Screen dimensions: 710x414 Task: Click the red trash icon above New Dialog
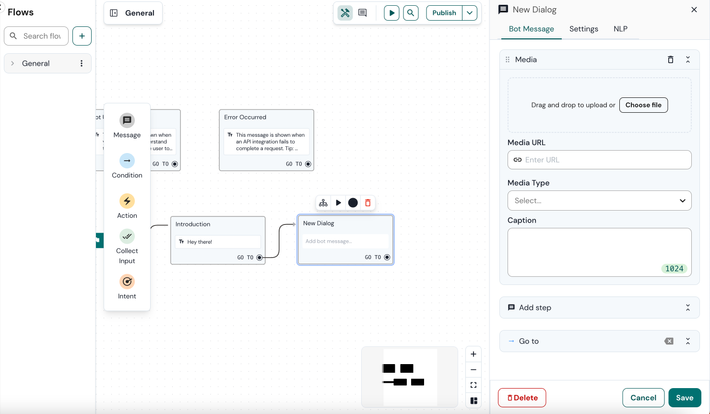(367, 203)
